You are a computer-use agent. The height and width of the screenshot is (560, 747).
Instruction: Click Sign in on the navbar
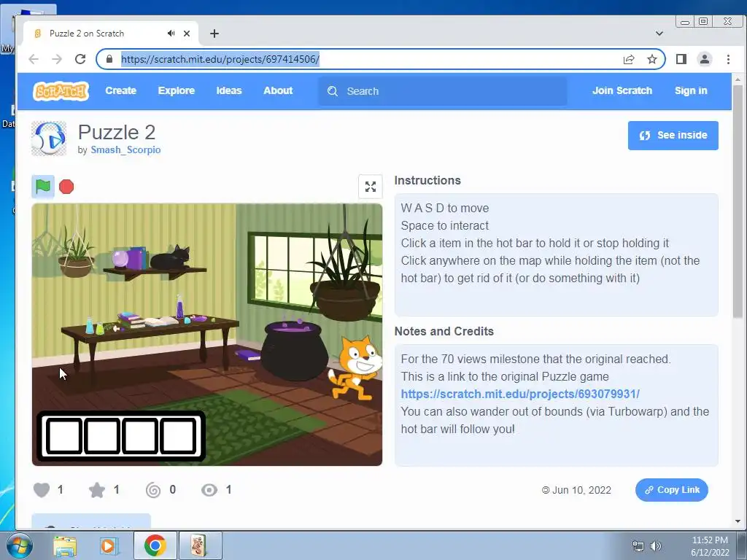coord(691,90)
